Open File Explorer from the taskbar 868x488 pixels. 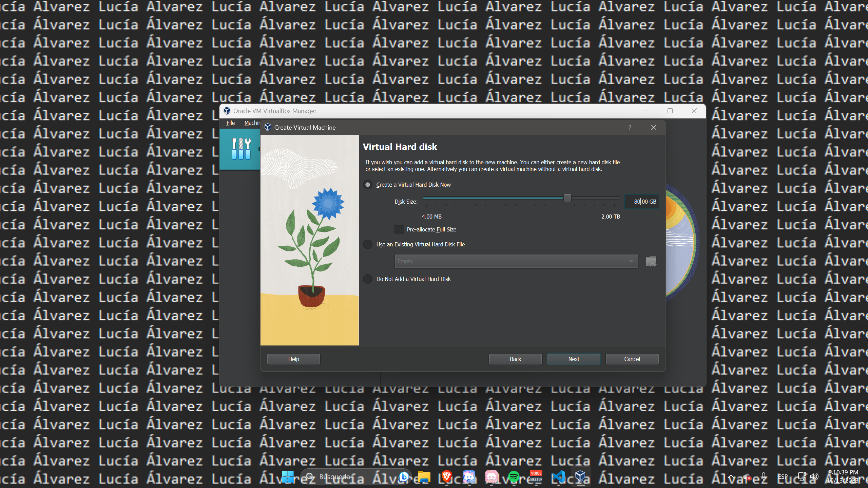click(424, 477)
